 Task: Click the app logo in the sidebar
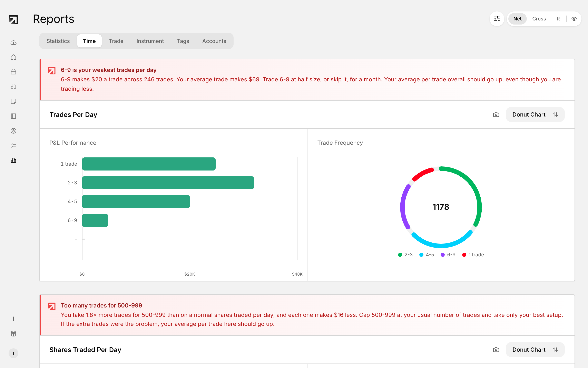click(x=13, y=19)
